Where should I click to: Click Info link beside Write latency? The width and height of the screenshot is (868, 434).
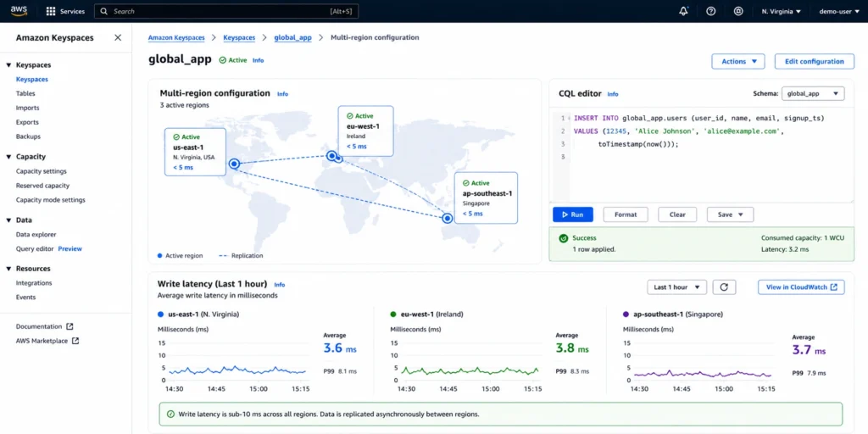pyautogui.click(x=280, y=285)
